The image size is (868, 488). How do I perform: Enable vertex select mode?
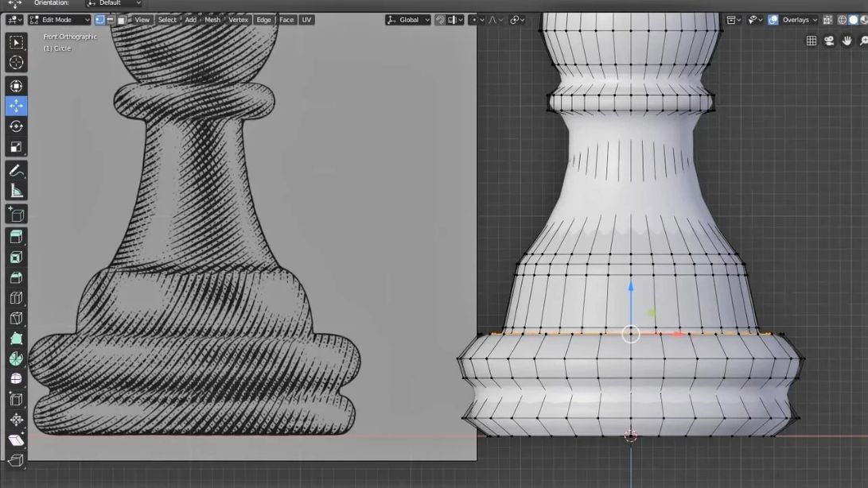100,20
